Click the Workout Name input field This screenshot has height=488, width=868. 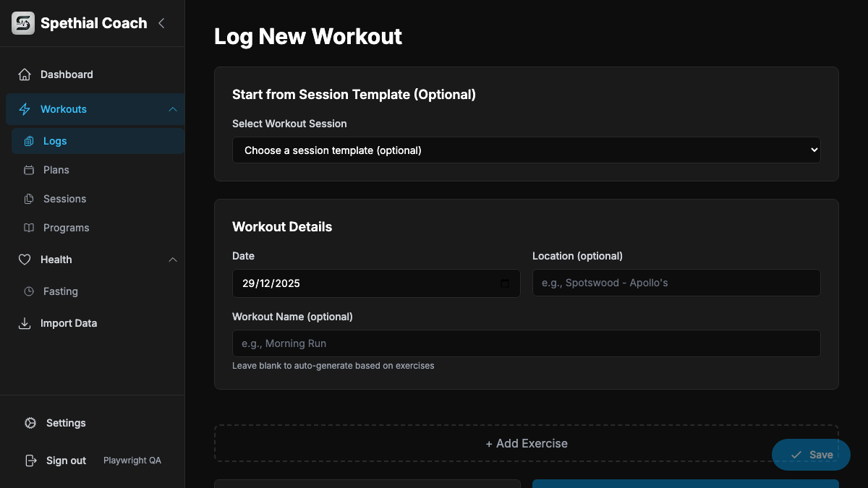527,343
